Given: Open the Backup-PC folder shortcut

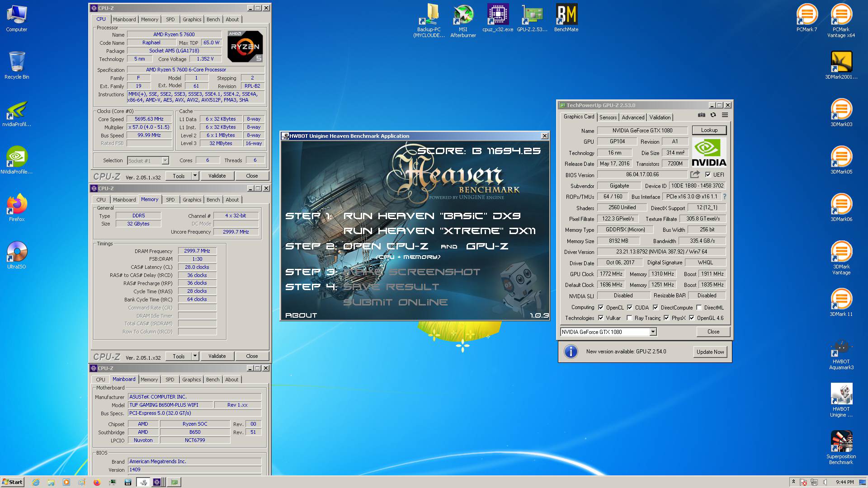Looking at the screenshot, I should [x=429, y=21].
